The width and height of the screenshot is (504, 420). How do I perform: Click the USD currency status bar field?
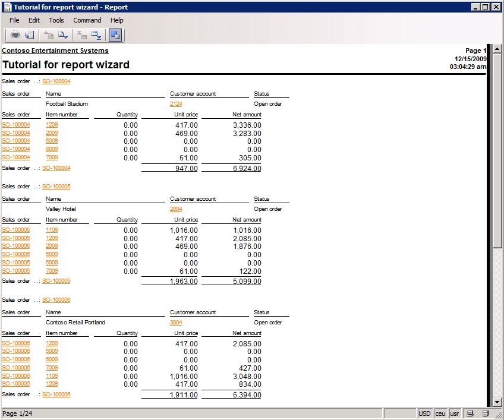click(424, 413)
